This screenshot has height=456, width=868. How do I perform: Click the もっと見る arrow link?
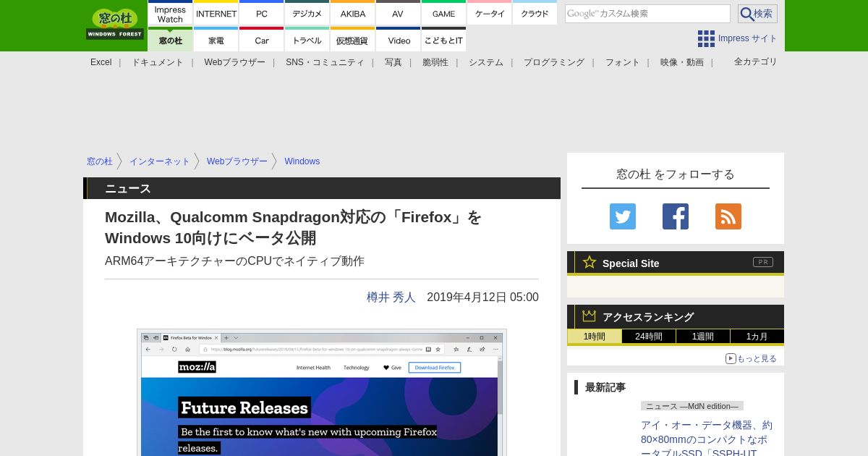pos(751,358)
